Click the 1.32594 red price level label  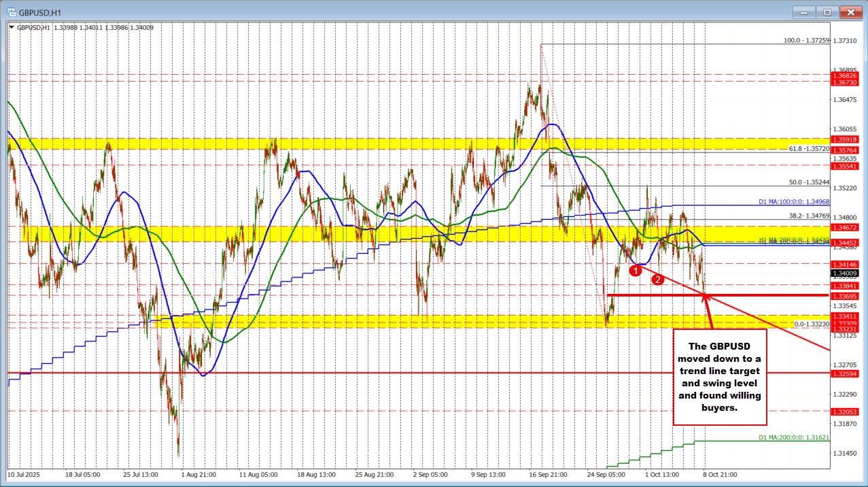click(x=845, y=373)
